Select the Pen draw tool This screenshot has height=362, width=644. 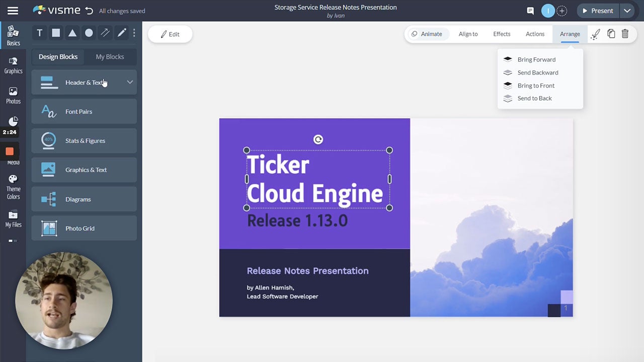click(122, 33)
